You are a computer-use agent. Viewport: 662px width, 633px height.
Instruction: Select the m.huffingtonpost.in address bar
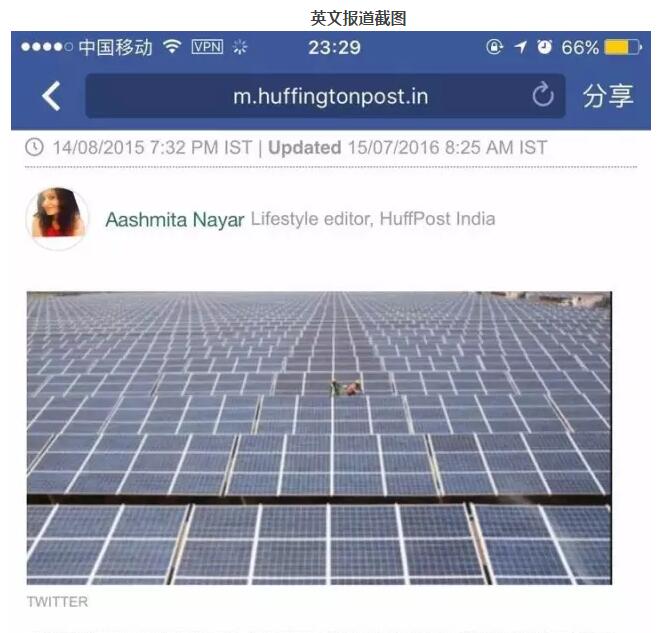tap(325, 96)
